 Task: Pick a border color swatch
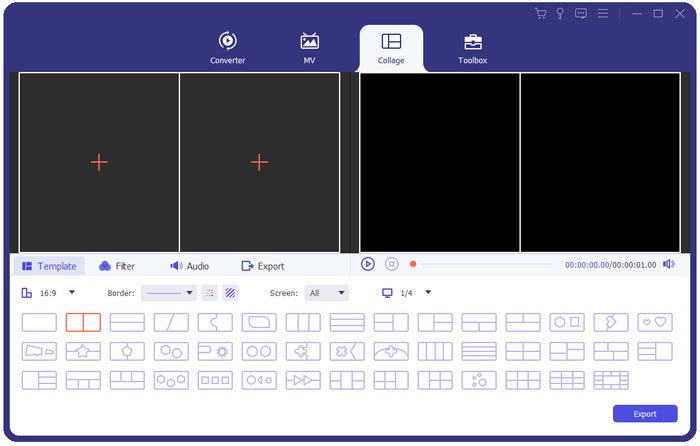[x=209, y=293]
